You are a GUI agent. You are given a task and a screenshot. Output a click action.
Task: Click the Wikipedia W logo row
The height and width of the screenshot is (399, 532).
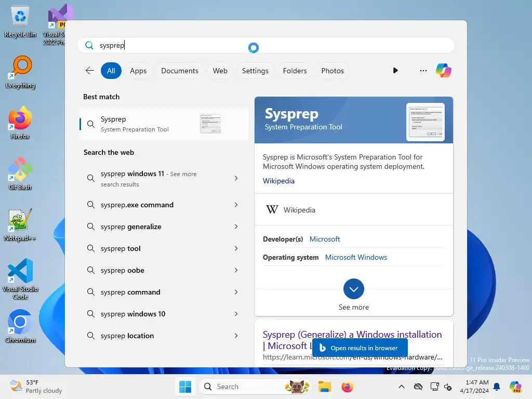click(x=353, y=210)
